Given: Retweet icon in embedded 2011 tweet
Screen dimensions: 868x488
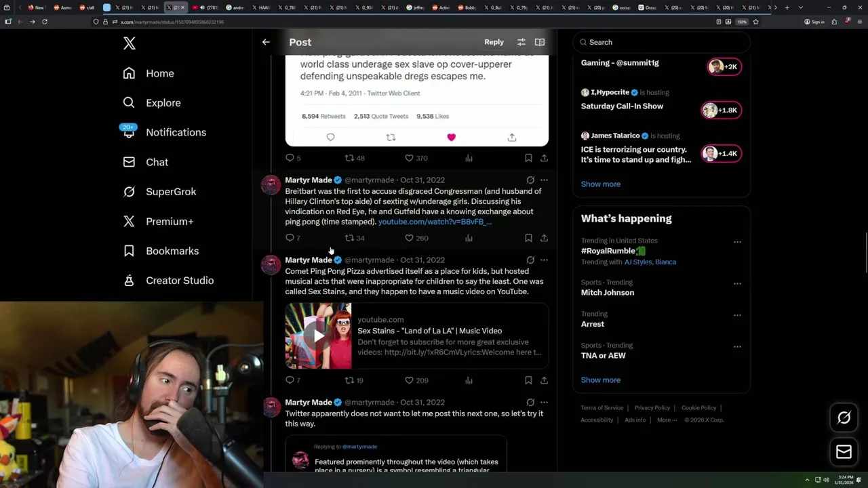Looking at the screenshot, I should point(391,138).
